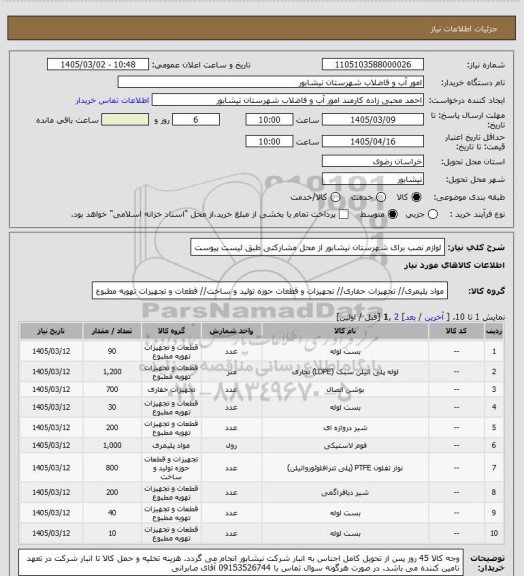Screen dimensions: 524x576
Task: Click the شرح کلی نیاز description field
Action: [317, 247]
